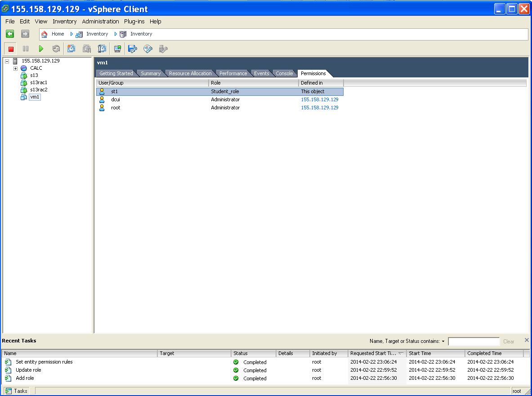Click the Connect USB device icon

(x=163, y=49)
